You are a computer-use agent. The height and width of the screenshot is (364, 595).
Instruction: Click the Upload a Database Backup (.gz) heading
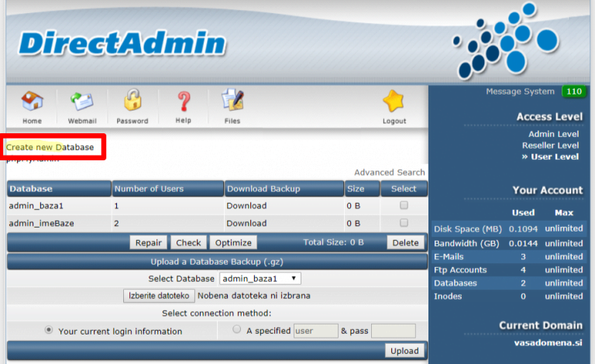(x=217, y=262)
